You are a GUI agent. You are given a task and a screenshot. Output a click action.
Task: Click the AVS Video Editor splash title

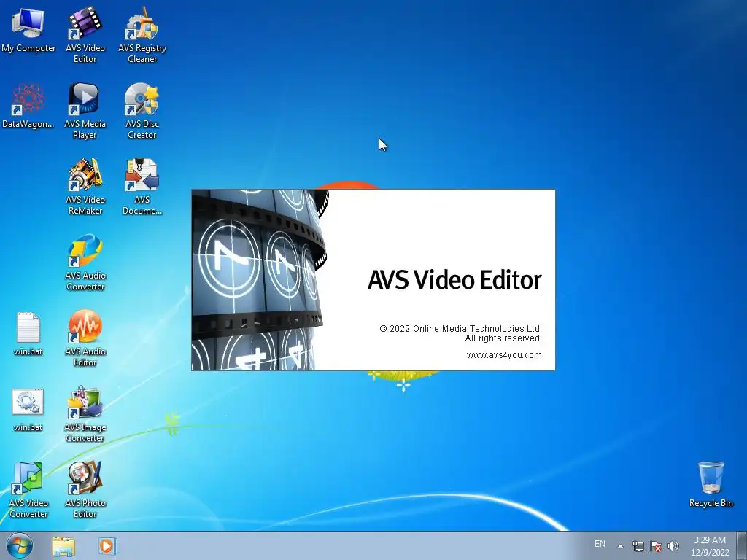click(454, 279)
